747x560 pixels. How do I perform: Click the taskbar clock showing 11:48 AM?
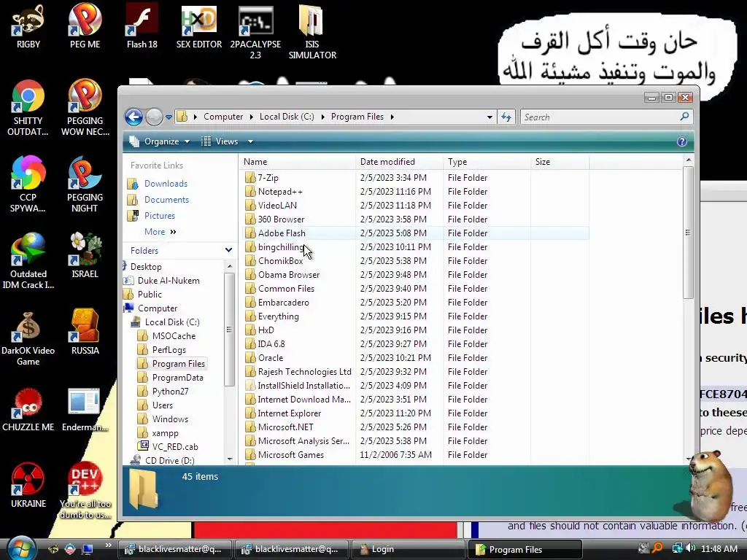click(x=719, y=549)
